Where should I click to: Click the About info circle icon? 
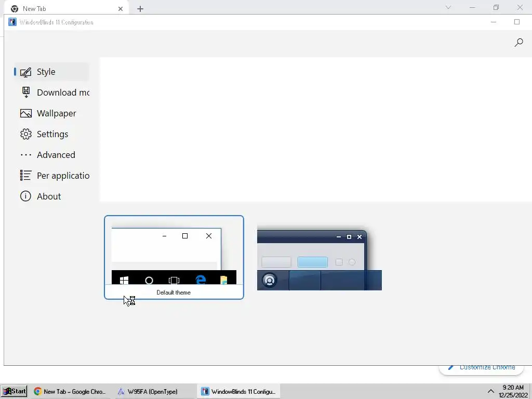pyautogui.click(x=25, y=196)
